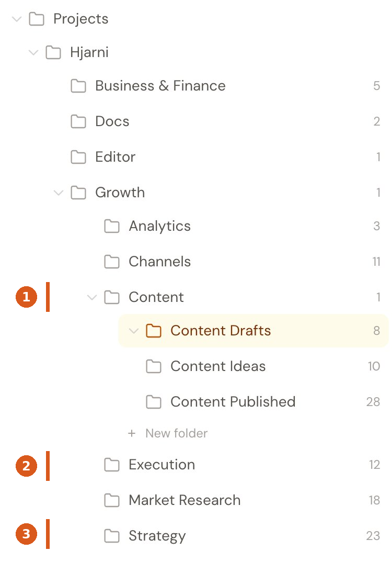
Task: Click the orange Content Drafts folder icon
Action: click(x=154, y=331)
